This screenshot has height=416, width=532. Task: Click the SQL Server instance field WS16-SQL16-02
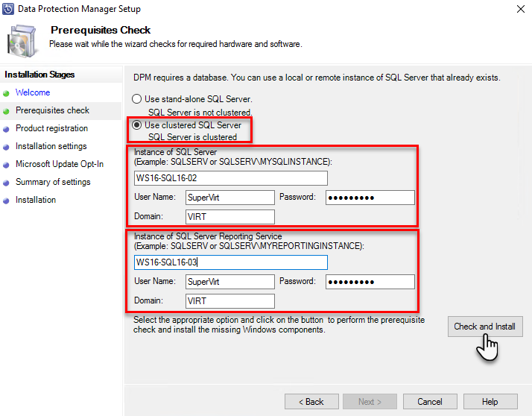tap(231, 178)
